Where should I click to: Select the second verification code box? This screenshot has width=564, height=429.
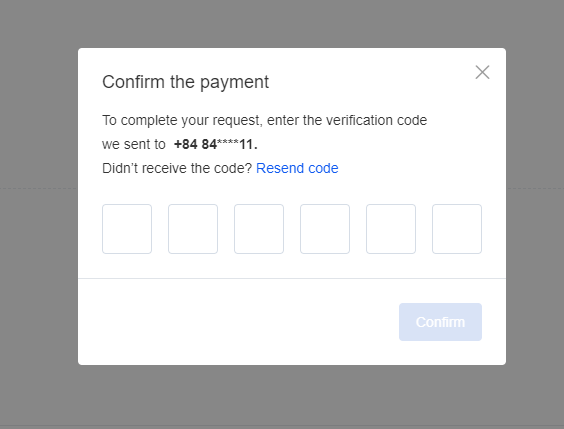pos(193,229)
